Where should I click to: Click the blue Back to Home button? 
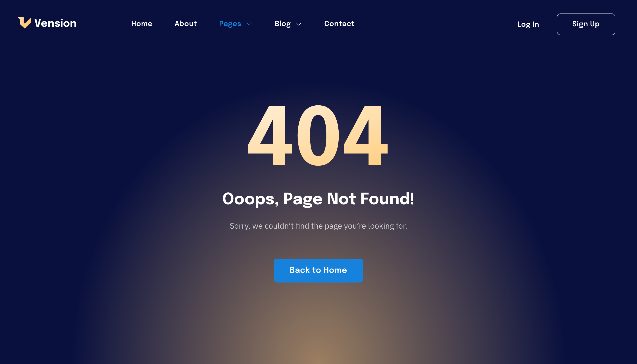318,271
